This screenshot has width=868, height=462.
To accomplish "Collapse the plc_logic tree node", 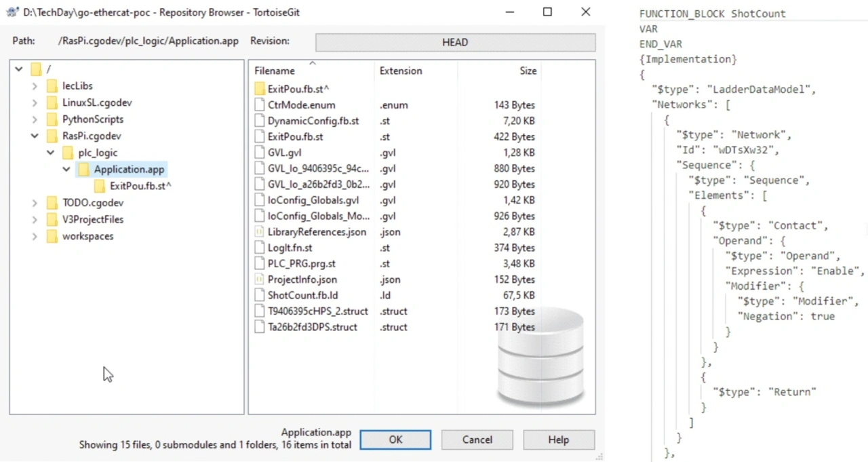I will 50,153.
